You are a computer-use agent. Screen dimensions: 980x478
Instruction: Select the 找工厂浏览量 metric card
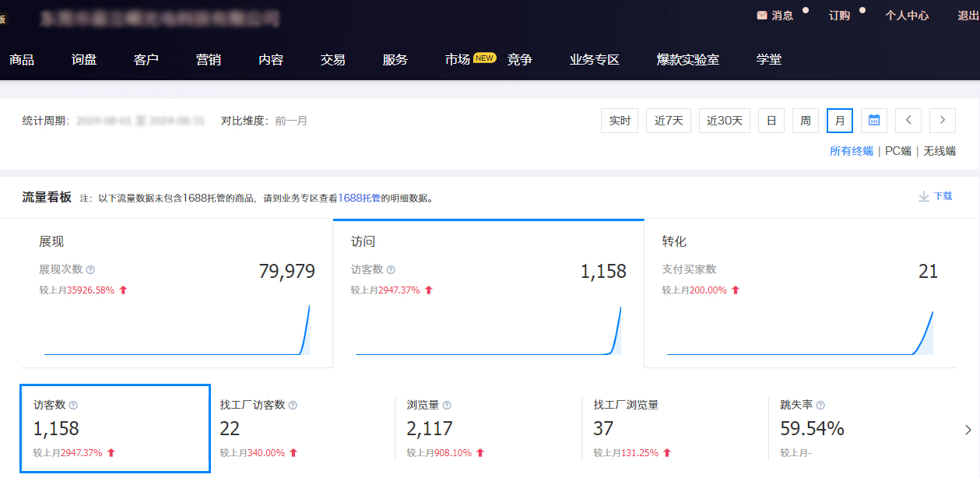pos(674,428)
